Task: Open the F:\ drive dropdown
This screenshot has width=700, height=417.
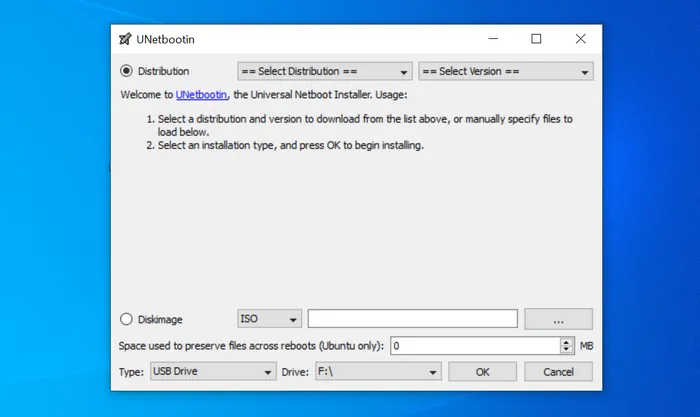Action: click(x=378, y=371)
